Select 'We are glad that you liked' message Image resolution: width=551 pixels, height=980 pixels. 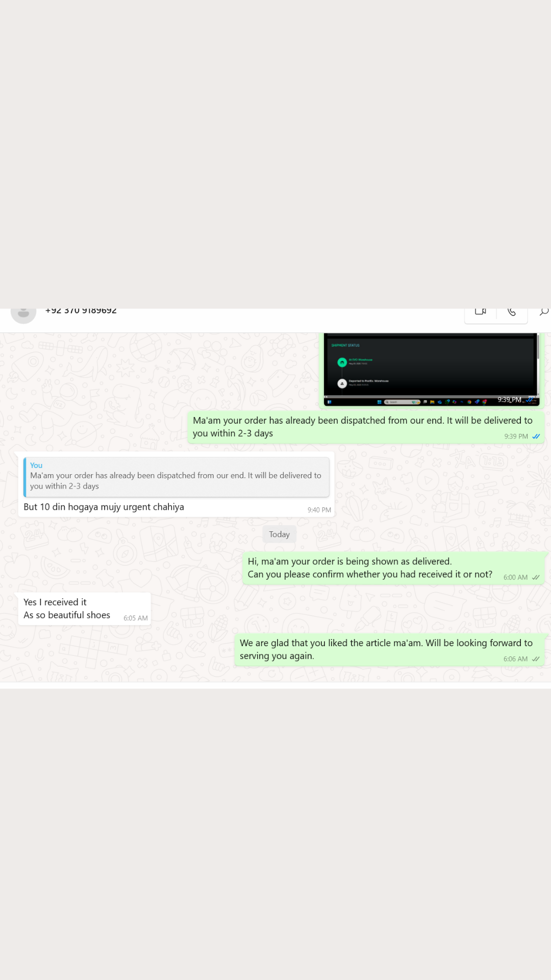(x=390, y=650)
